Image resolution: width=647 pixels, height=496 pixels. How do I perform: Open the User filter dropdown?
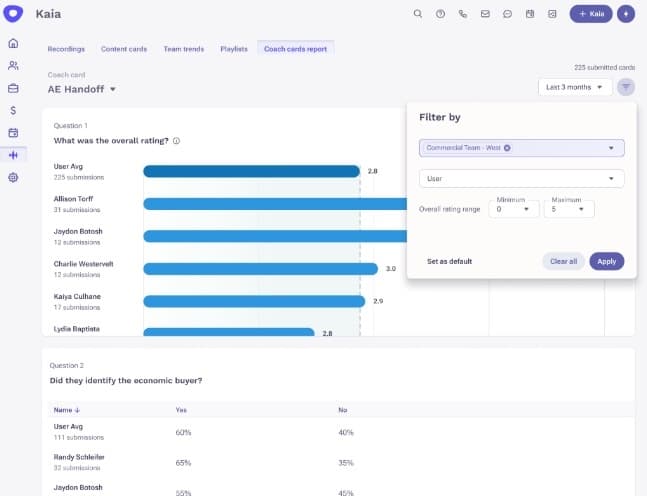[x=521, y=179]
